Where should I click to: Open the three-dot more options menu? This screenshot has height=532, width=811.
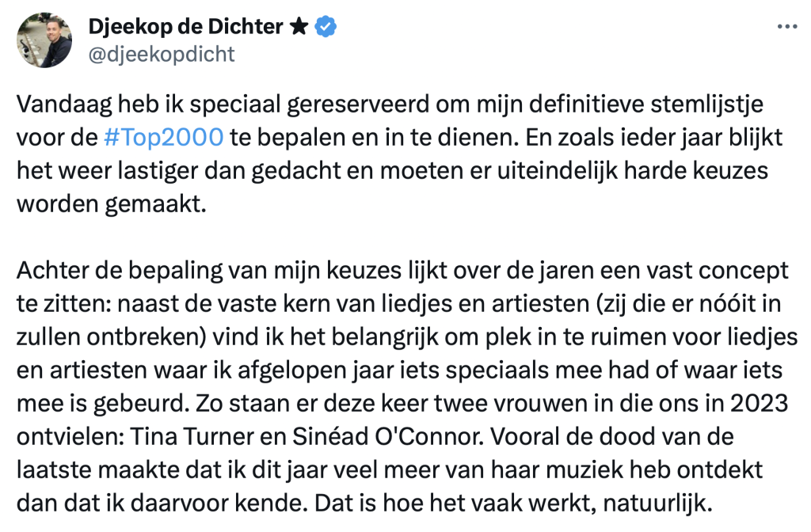click(786, 26)
